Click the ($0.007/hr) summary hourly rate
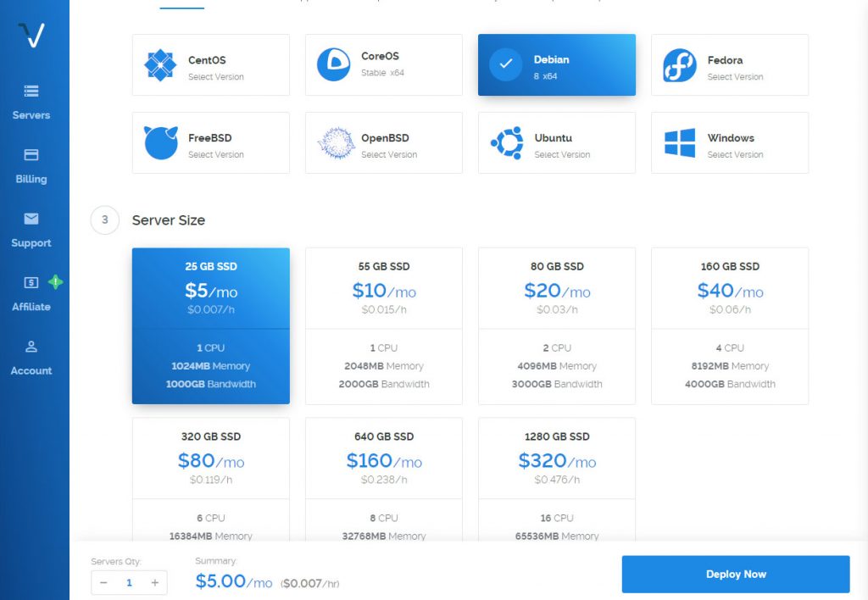Image resolution: width=868 pixels, height=600 pixels. 310,583
